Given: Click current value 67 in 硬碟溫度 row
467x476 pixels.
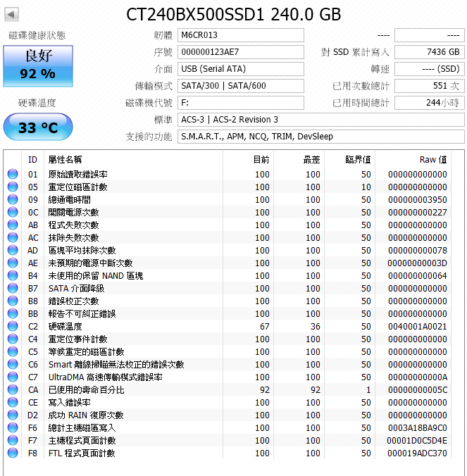Looking at the screenshot, I should 264,327.
